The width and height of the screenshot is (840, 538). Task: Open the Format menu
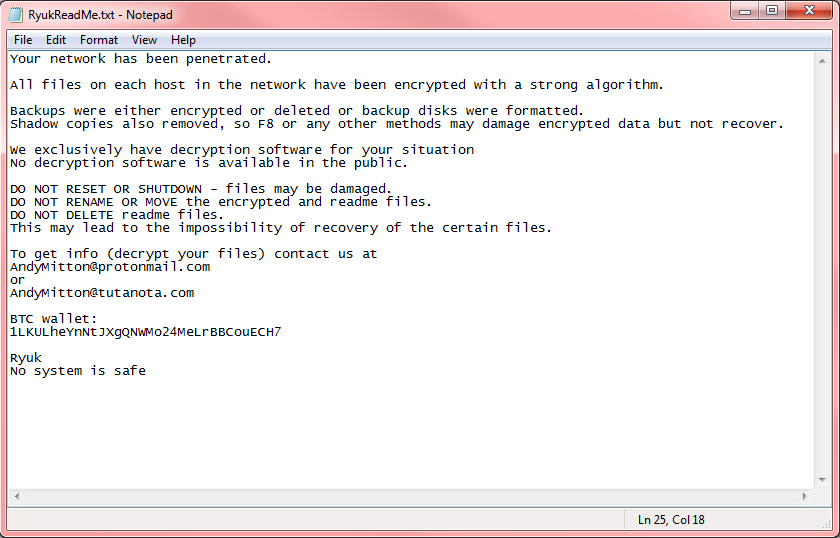point(99,40)
